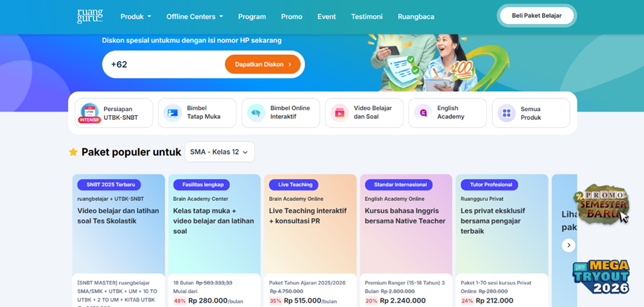Choose the Video Belajar dan Soal icon
Image resolution: width=644 pixels, height=307 pixels.
[340, 113]
